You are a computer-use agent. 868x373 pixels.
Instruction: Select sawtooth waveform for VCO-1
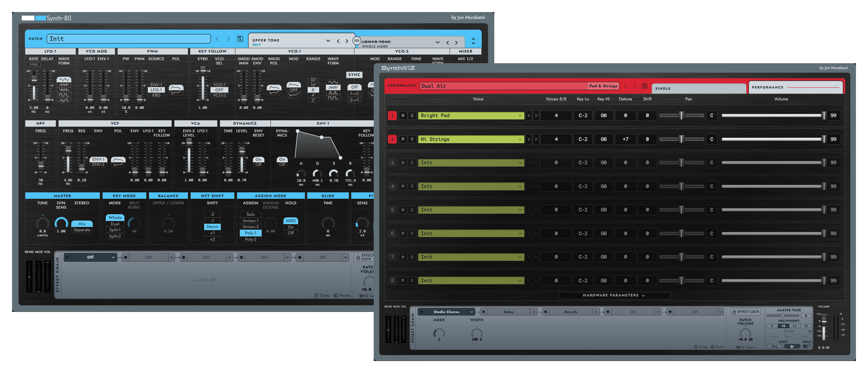333,87
